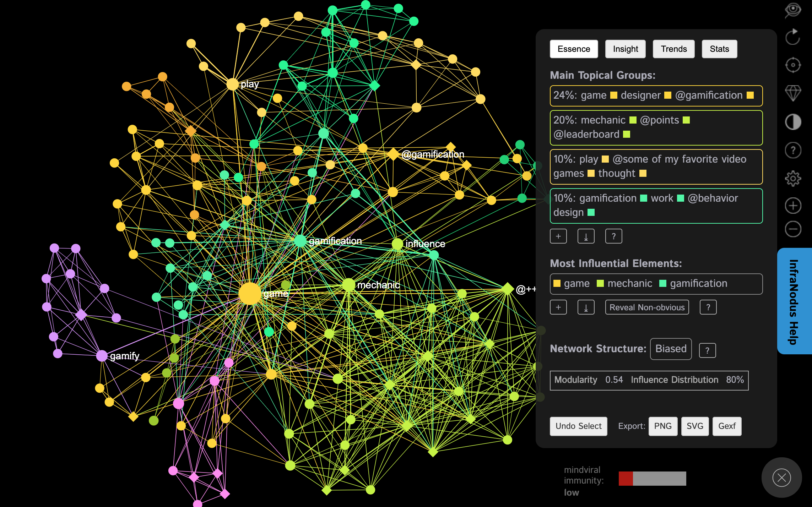Toggle the Stats panel view
Screen dimensions: 812x507
(720, 49)
